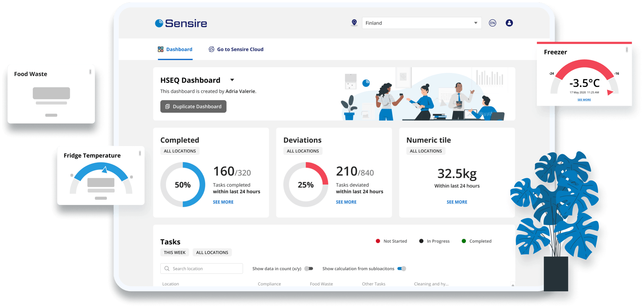Click the Search location field
Viewport: 644px width, 308px height.
click(202, 268)
